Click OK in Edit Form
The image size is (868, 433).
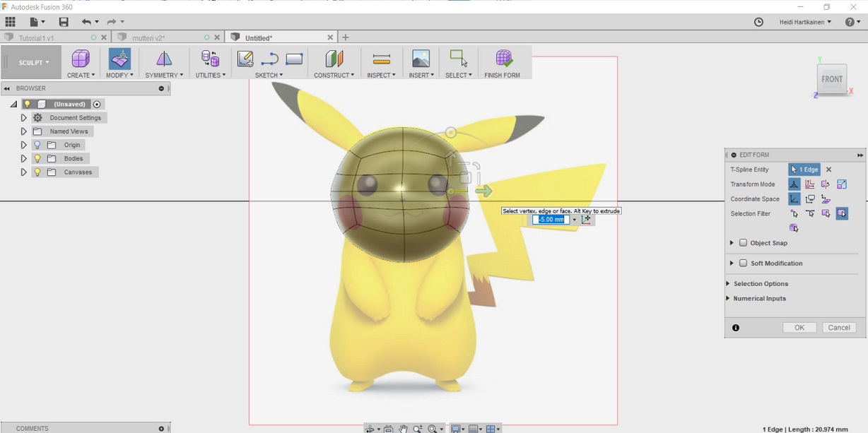pyautogui.click(x=799, y=328)
